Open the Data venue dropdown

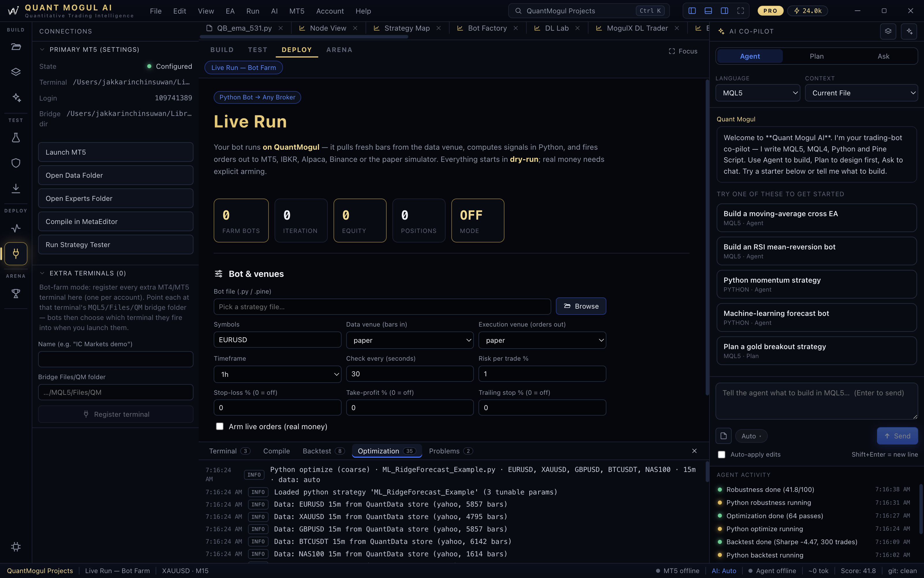tap(410, 340)
